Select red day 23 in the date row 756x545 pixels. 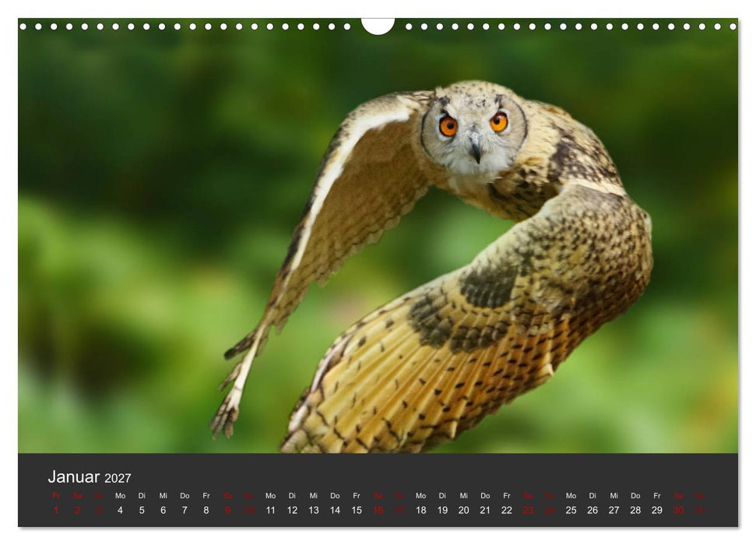tap(528, 510)
